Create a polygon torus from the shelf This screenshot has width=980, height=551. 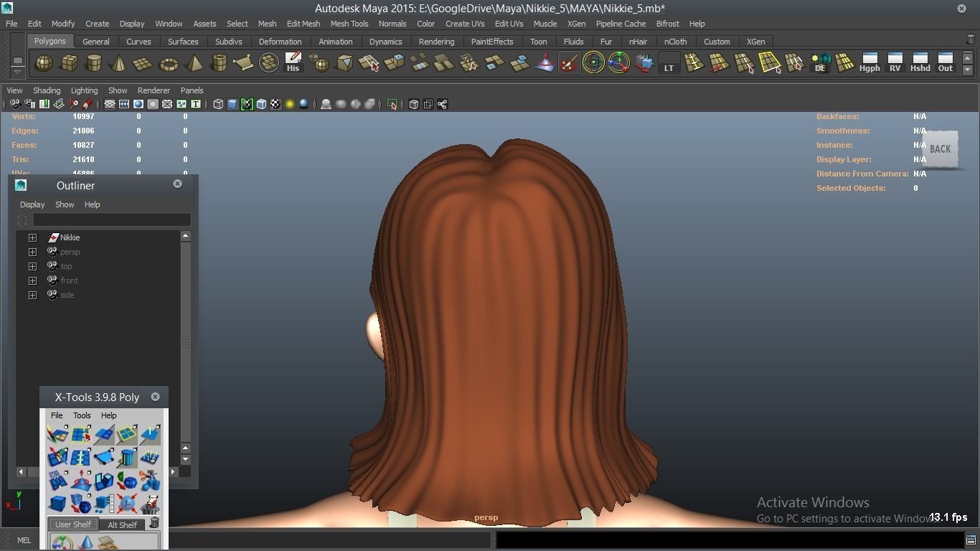(169, 64)
